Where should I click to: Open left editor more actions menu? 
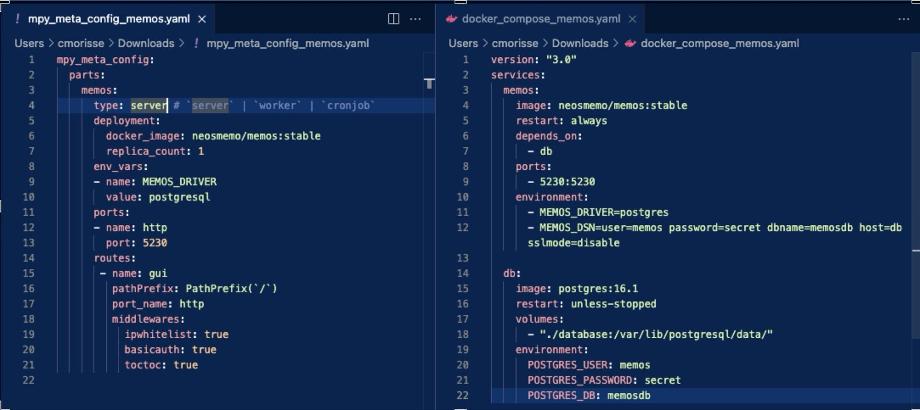(415, 19)
